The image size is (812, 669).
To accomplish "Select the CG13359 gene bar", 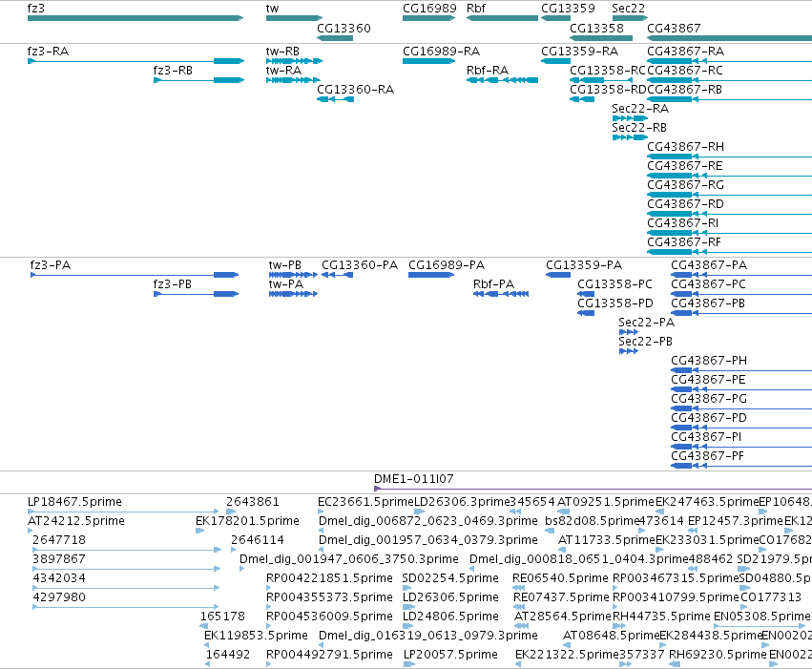I will [x=555, y=18].
